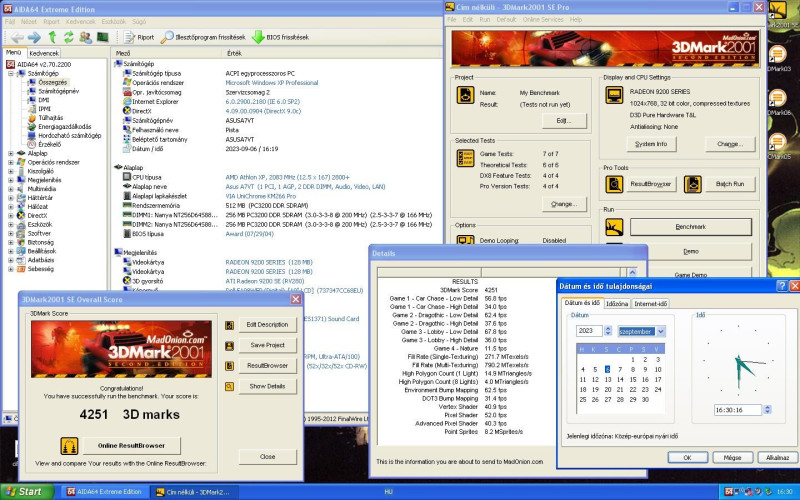Open the Fájl menu in AIDA64
Image resolution: width=800 pixels, height=500 pixels.
point(10,22)
